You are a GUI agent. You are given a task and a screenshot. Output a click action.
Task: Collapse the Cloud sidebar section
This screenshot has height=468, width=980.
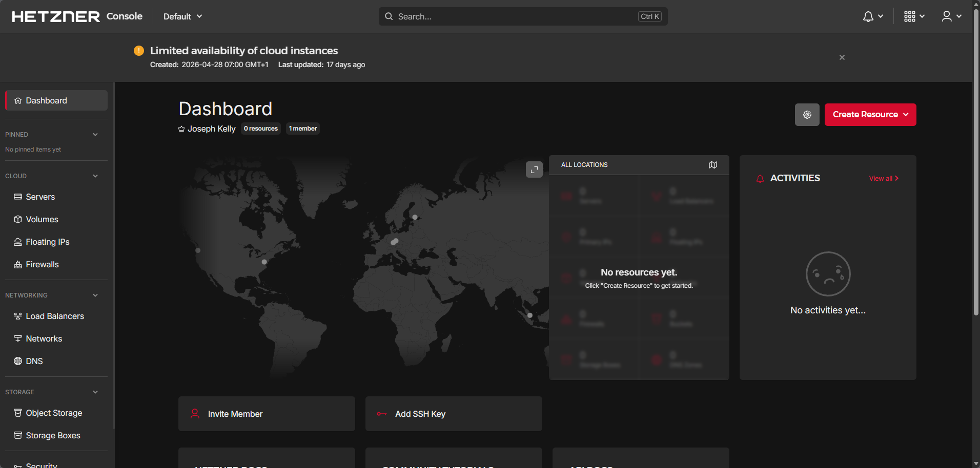click(95, 176)
